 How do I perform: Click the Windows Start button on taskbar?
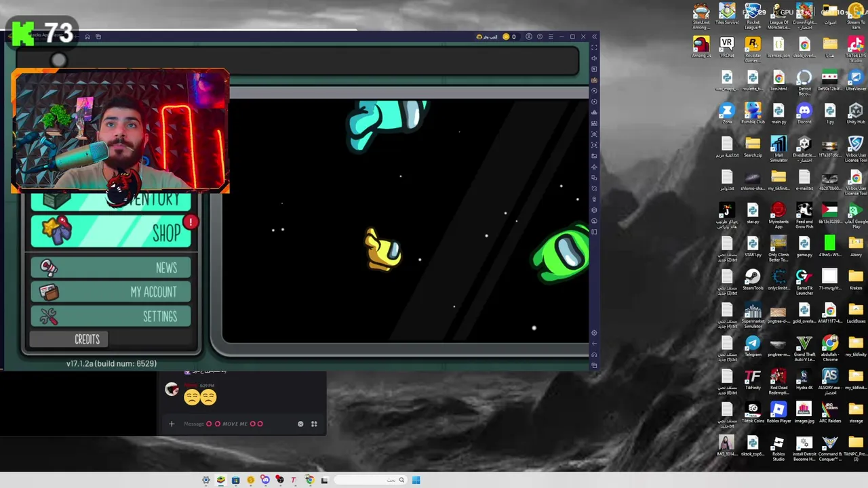coord(416,480)
